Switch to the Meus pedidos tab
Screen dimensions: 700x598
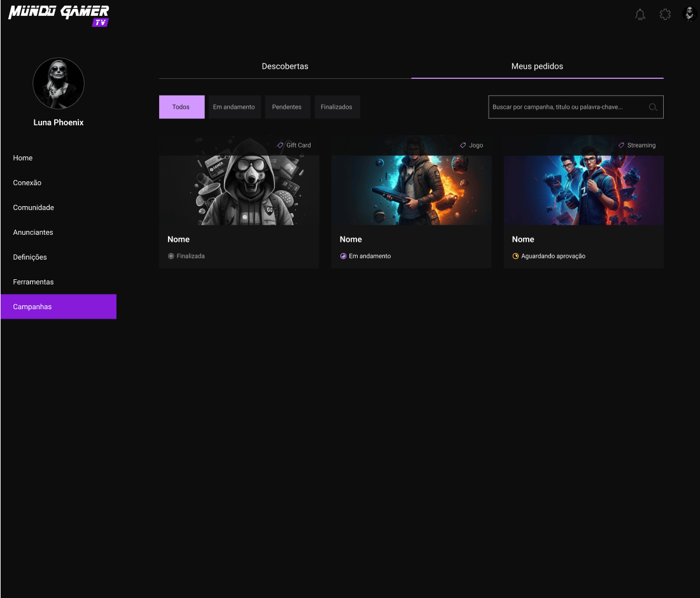tap(537, 66)
